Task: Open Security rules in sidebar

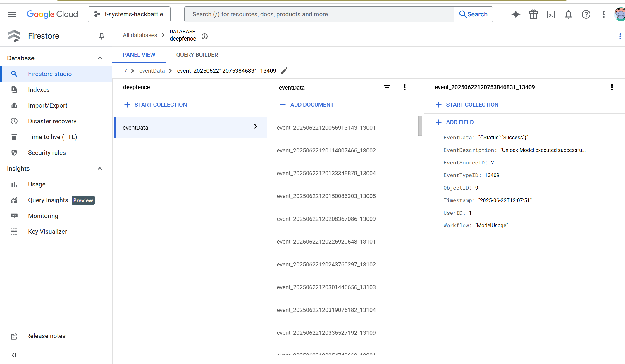Action: [x=47, y=153]
